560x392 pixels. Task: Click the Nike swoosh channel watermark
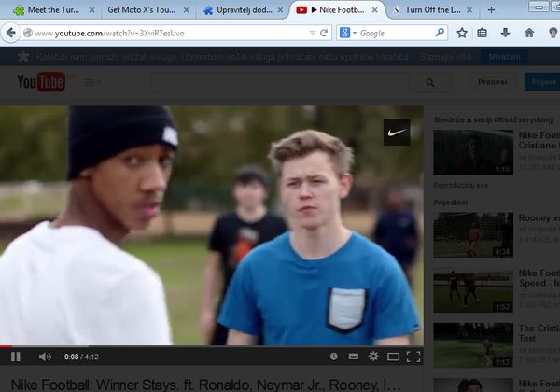tap(397, 133)
